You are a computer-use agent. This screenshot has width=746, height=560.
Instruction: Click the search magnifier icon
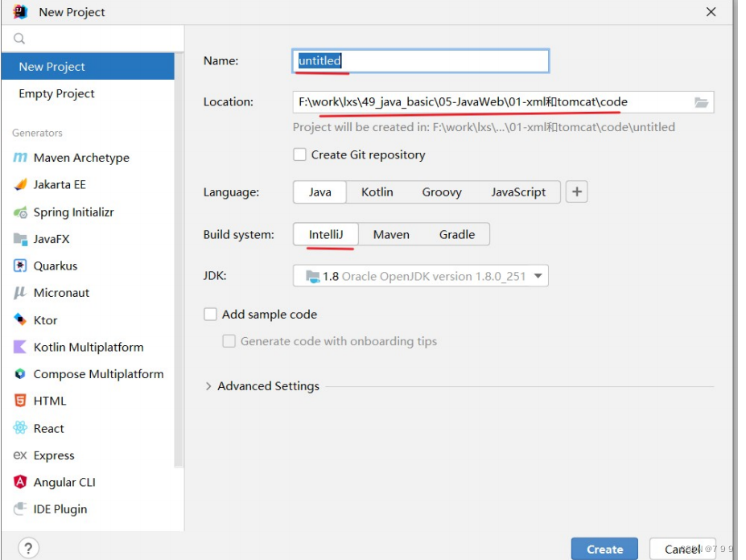coord(19,39)
